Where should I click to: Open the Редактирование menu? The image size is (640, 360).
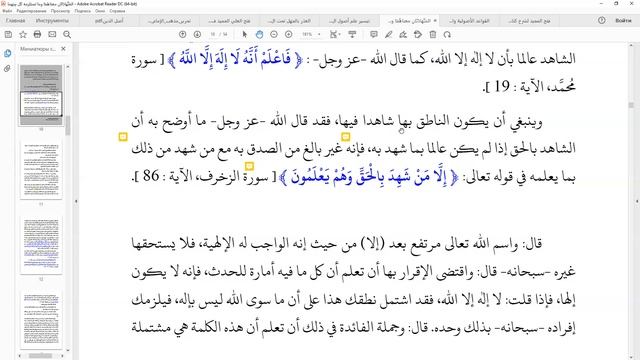pos(31,11)
